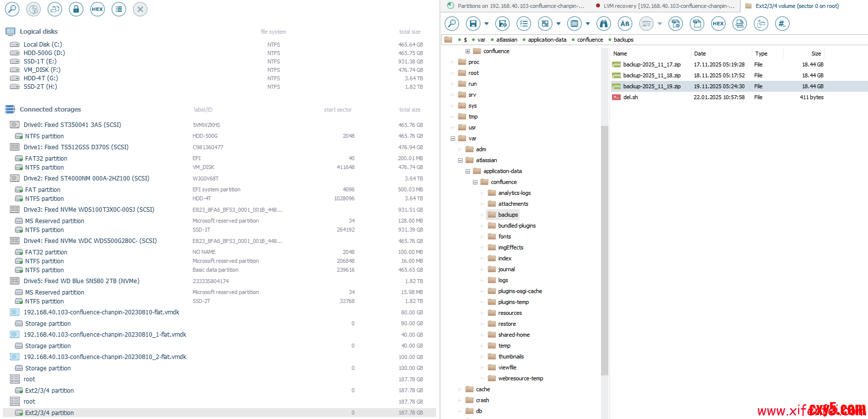Click the HEX viewer icon in left toolbar
The height and width of the screenshot is (419, 868).
tap(97, 9)
